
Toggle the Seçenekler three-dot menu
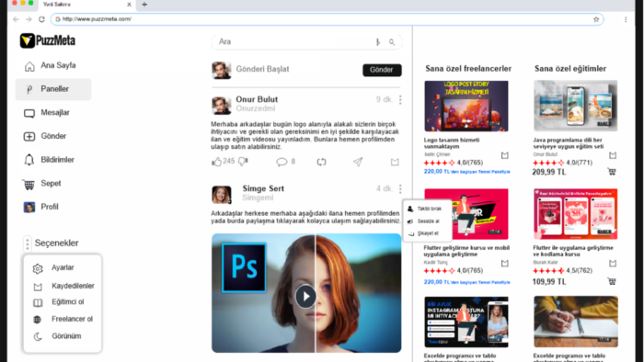[28, 243]
